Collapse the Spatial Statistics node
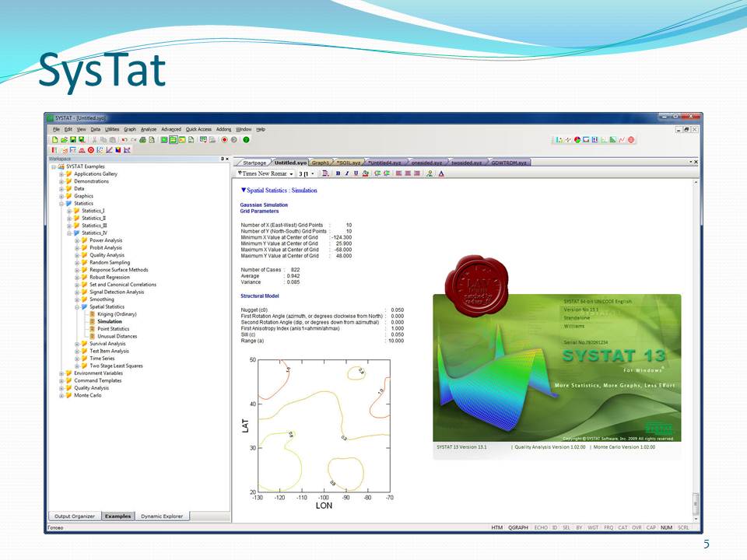 [77, 307]
